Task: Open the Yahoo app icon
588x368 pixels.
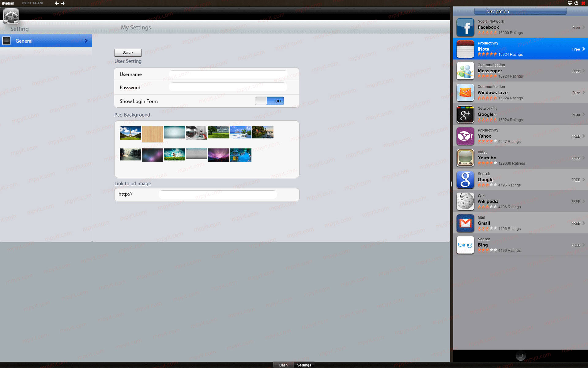Action: (x=465, y=136)
